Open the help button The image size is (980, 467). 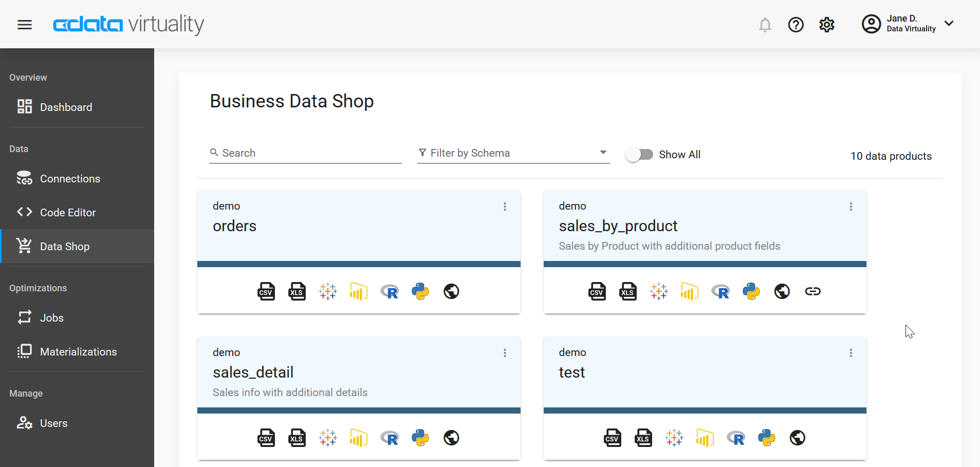(x=796, y=25)
